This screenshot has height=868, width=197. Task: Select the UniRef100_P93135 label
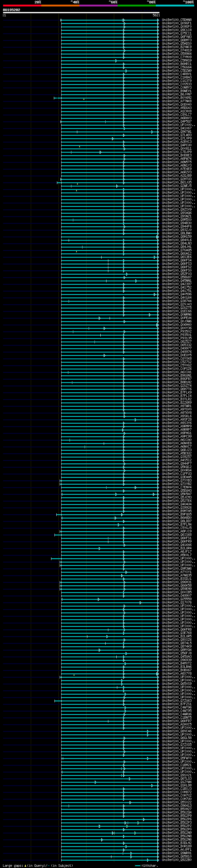[177, 338]
